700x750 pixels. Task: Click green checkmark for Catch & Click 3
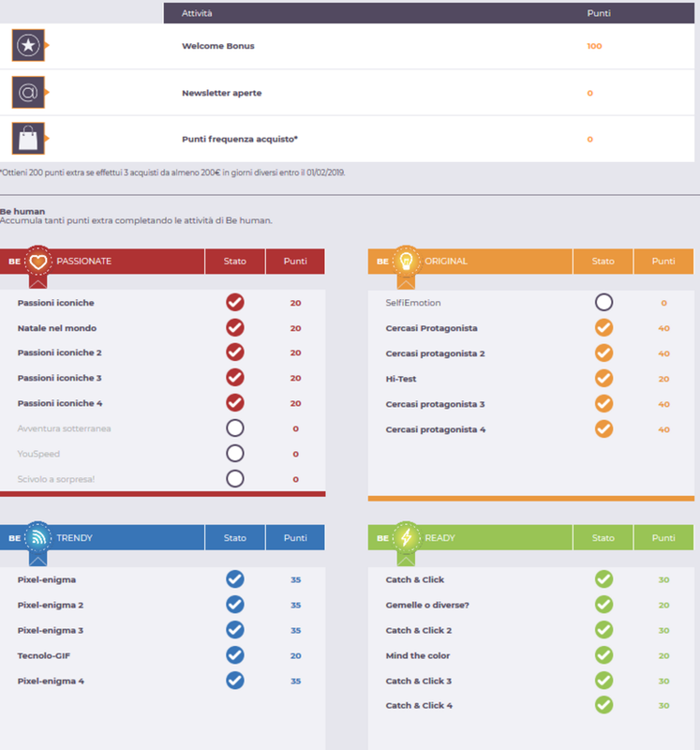603,681
